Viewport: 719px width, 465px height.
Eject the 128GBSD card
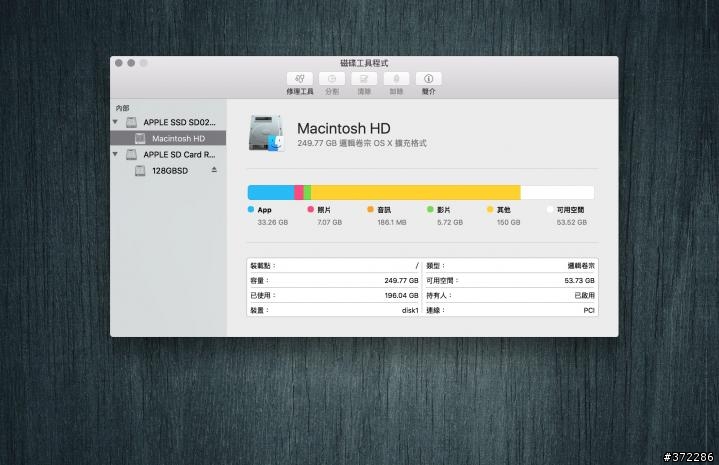click(214, 170)
